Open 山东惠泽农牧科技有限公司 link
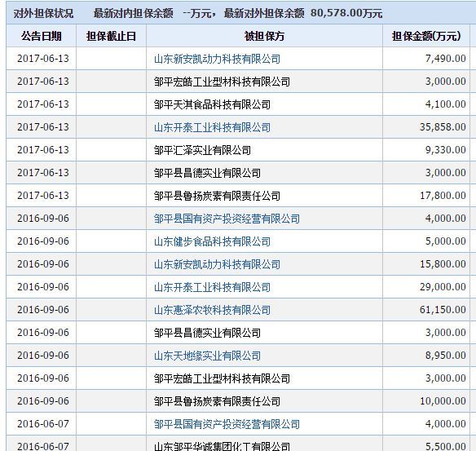The width and height of the screenshot is (476, 451). click(x=212, y=310)
